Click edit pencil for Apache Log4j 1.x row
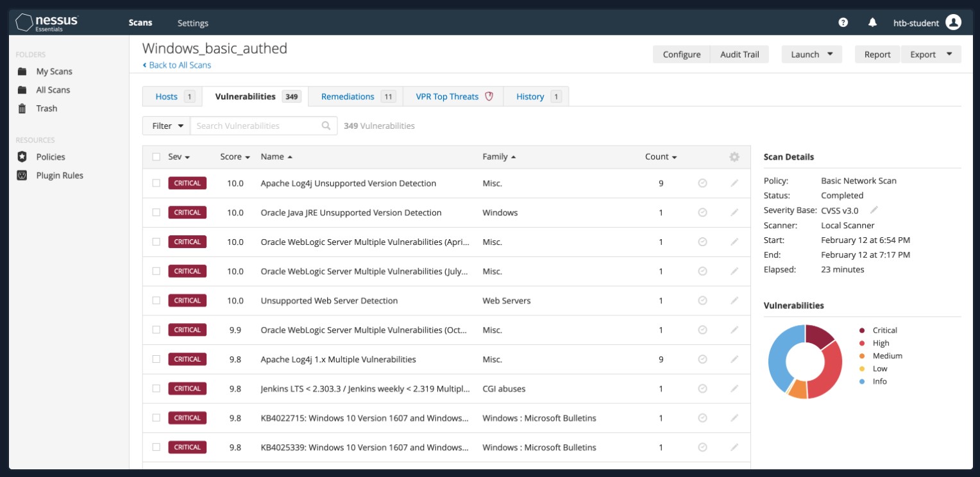Screen dimensions: 980x477 pos(734,359)
